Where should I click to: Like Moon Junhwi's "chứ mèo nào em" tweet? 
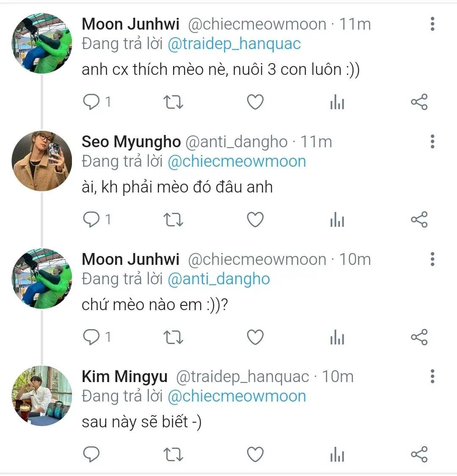tap(255, 337)
